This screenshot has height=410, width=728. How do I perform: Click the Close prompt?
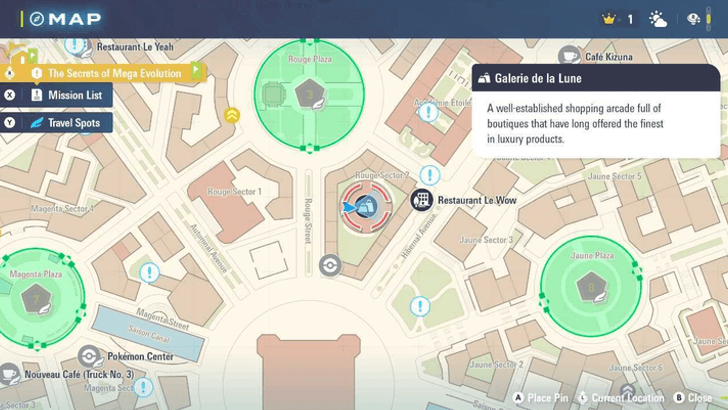click(x=693, y=398)
